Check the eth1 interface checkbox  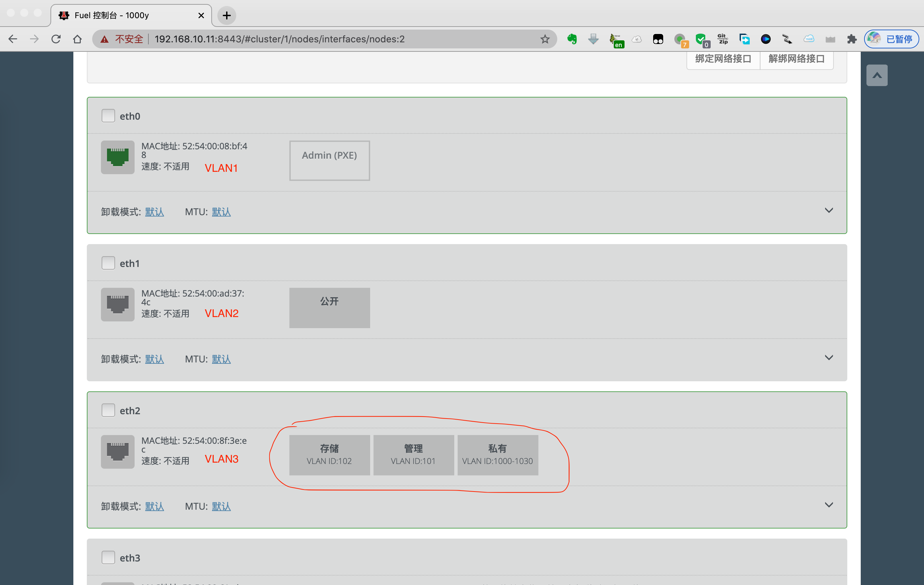[108, 263]
